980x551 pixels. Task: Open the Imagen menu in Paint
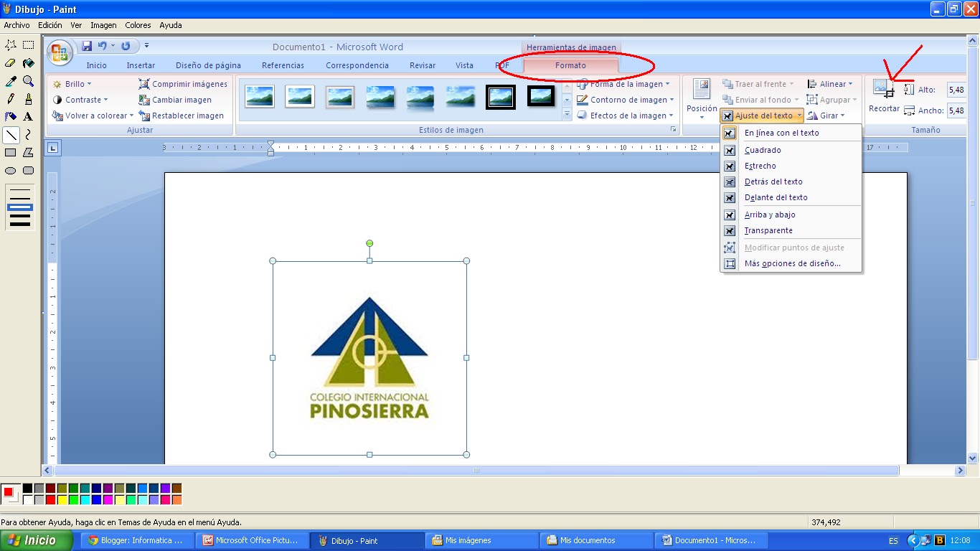pyautogui.click(x=103, y=25)
